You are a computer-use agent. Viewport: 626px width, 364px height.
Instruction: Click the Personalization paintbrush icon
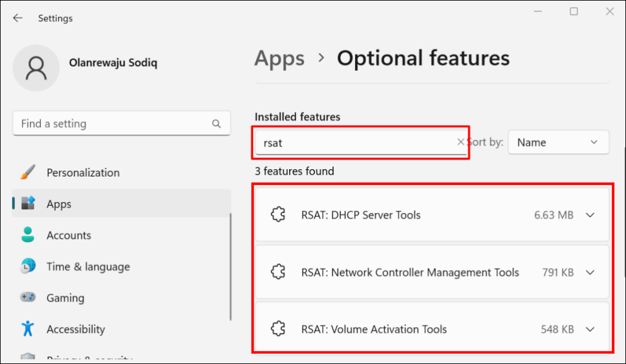28,173
